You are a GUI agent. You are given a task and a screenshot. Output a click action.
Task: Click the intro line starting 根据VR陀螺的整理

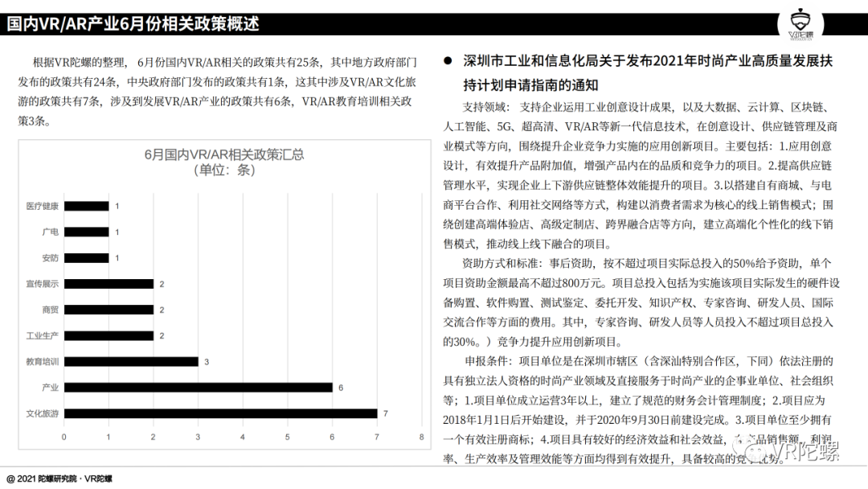(225, 63)
